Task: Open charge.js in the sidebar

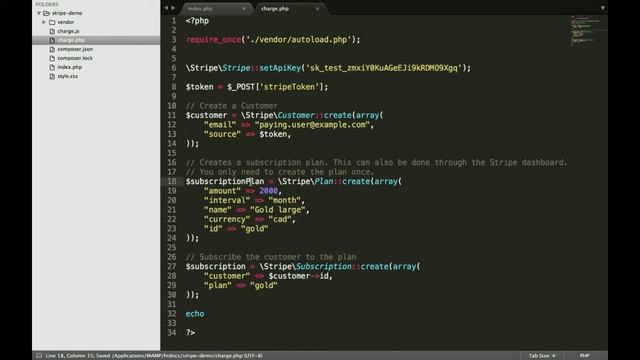Action: pos(68,31)
